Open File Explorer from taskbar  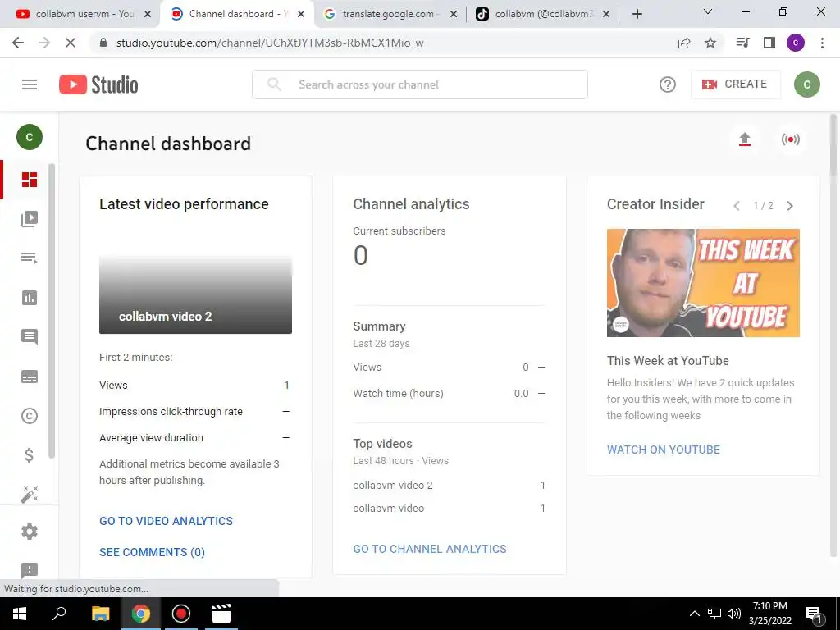tap(100, 614)
